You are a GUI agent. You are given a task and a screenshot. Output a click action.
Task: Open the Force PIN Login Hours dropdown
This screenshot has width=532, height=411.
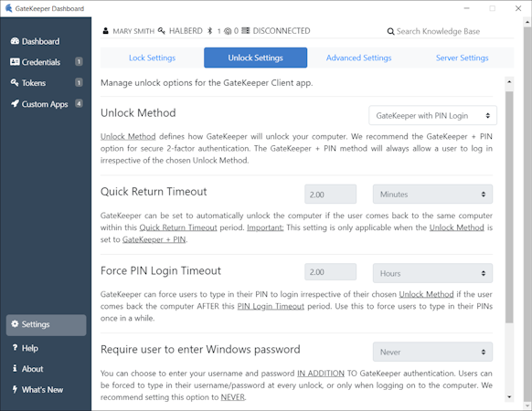click(x=432, y=273)
